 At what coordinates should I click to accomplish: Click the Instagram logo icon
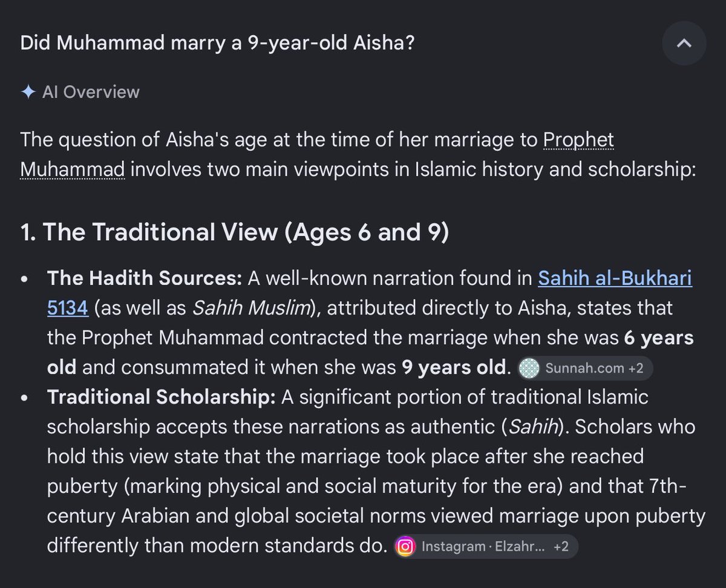point(405,547)
